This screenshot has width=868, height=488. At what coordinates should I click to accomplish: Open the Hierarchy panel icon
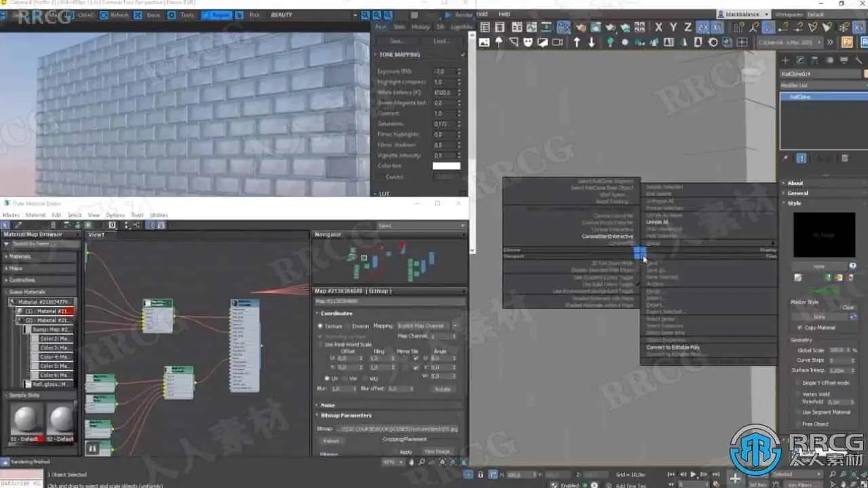point(815,60)
